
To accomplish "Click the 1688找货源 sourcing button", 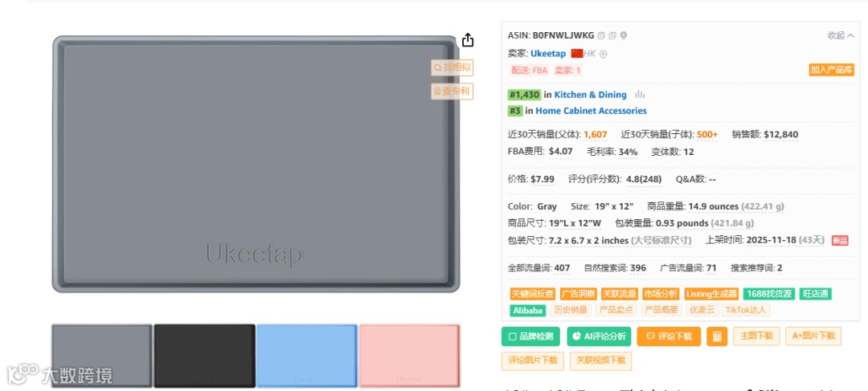I will point(769,294).
